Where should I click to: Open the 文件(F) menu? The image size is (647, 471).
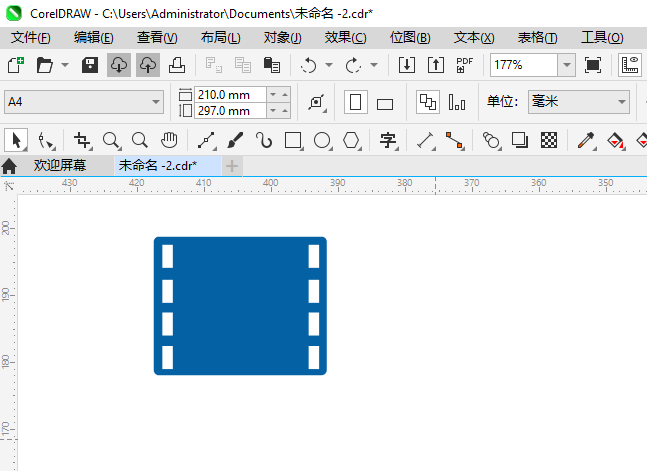[31, 38]
